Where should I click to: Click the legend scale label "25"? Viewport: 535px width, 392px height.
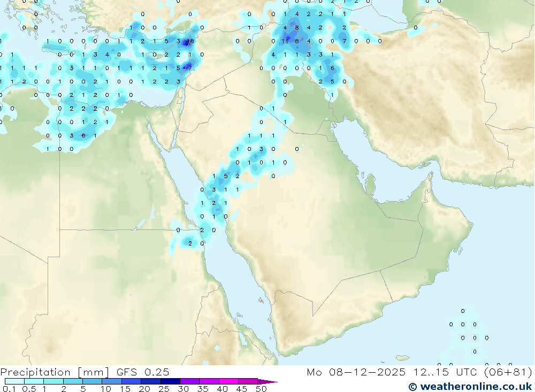click(x=164, y=389)
